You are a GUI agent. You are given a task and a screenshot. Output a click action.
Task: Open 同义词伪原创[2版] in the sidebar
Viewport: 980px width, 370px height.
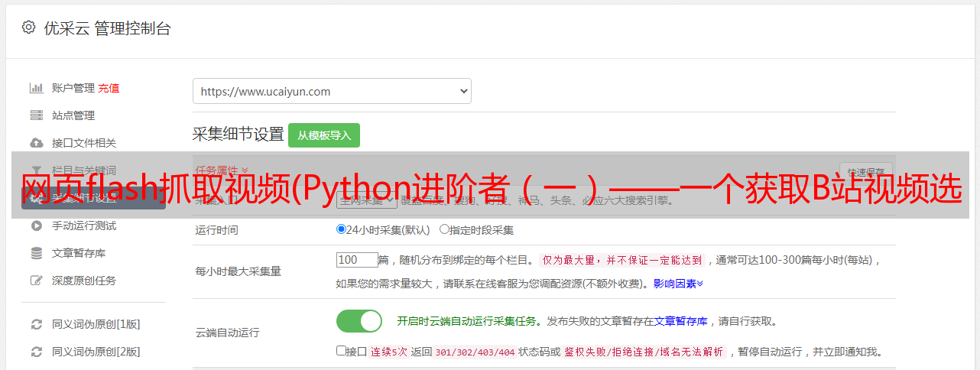tap(96, 352)
